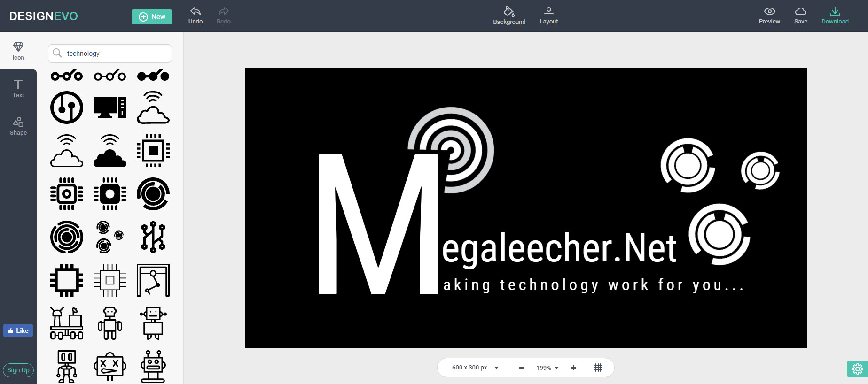The image size is (868, 384).
Task: Go to DesignEvo home via logo
Action: [x=44, y=16]
